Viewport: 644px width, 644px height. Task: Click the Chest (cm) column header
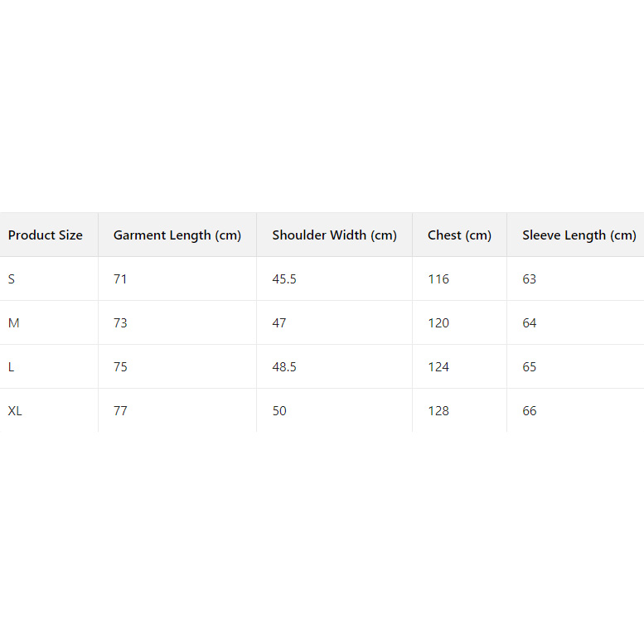pos(459,235)
